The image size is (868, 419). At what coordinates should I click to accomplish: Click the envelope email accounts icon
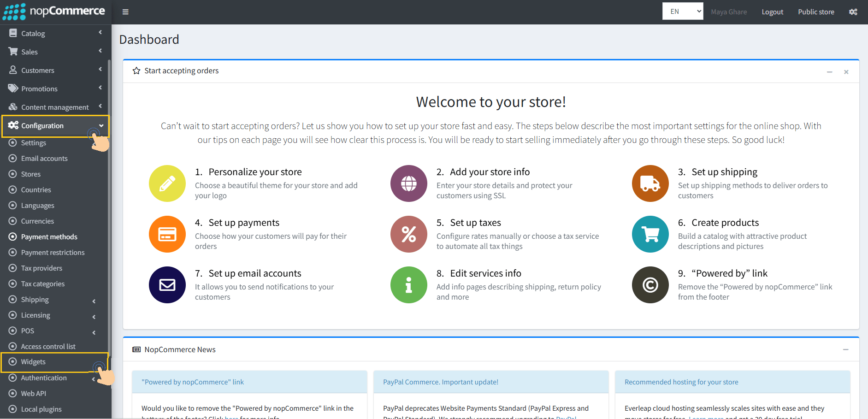[167, 285]
